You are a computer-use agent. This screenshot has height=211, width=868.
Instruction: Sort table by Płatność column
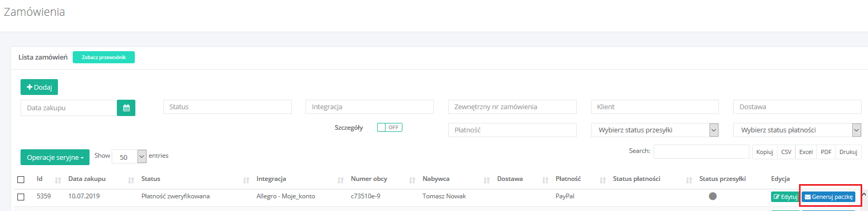pyautogui.click(x=568, y=179)
